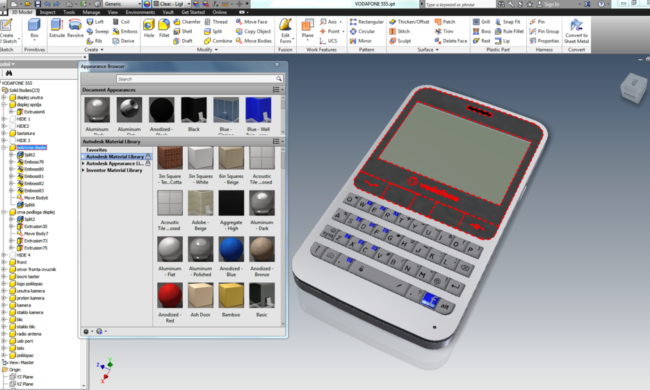This screenshot has height=390, width=650.
Task: Click the Edit Form icon
Action: 285,31
